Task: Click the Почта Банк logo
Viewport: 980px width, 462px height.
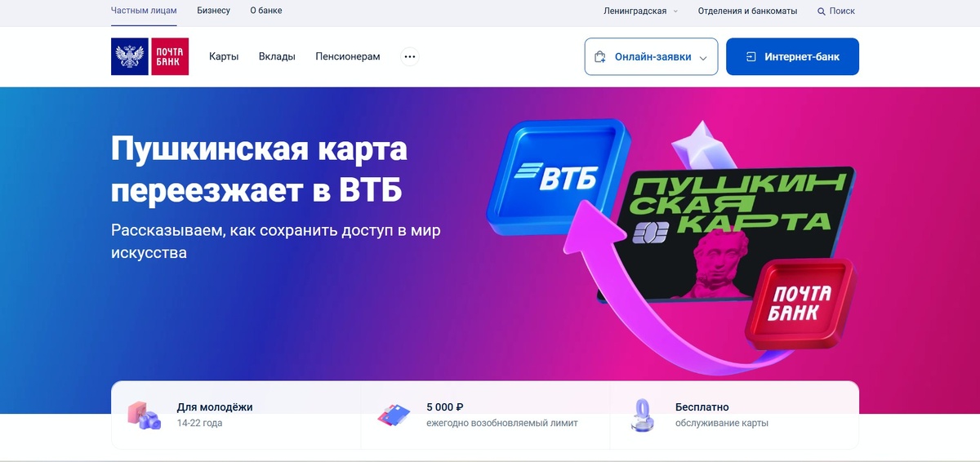Action: click(150, 56)
